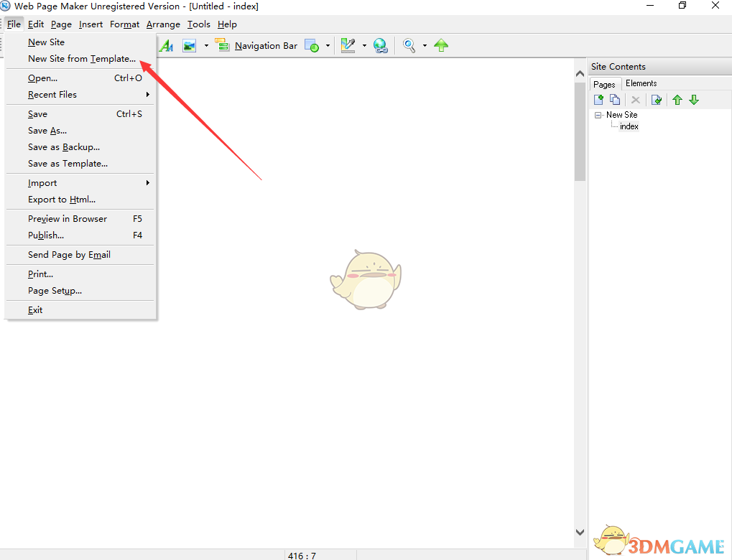Activate the Zoom magnifier tool

tap(408, 45)
